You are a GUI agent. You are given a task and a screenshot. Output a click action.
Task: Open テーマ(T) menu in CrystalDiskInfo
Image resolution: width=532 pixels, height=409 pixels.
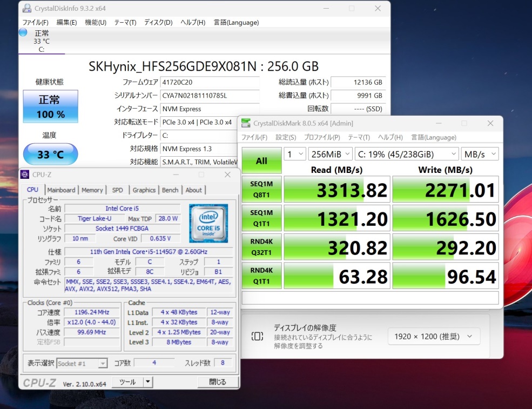(x=125, y=22)
